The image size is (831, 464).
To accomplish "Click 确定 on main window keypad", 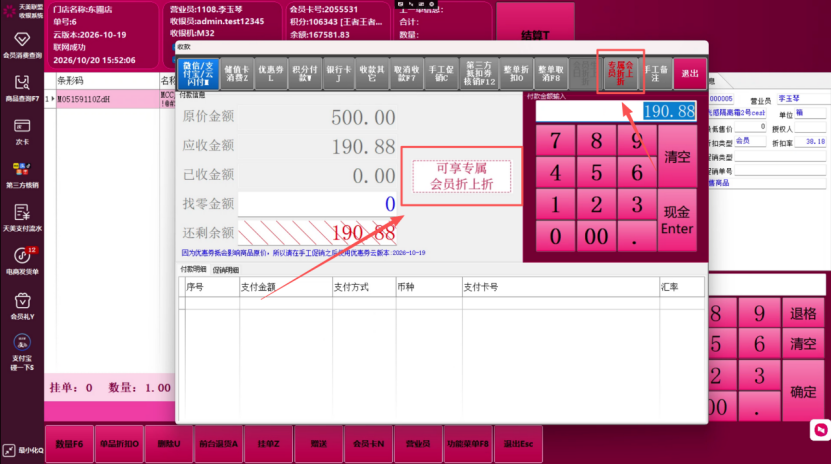I will pos(803,391).
